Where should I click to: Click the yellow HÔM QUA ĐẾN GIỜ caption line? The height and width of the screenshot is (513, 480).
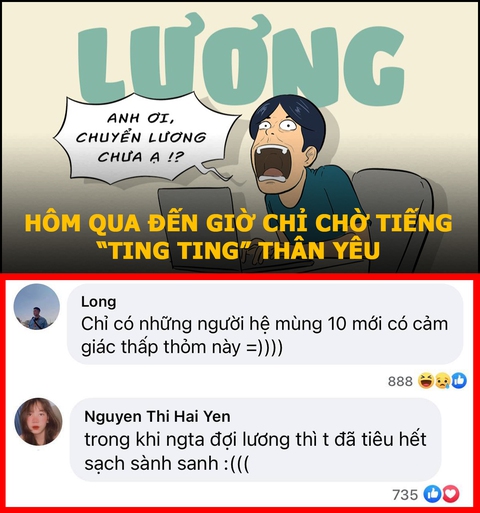point(239,223)
